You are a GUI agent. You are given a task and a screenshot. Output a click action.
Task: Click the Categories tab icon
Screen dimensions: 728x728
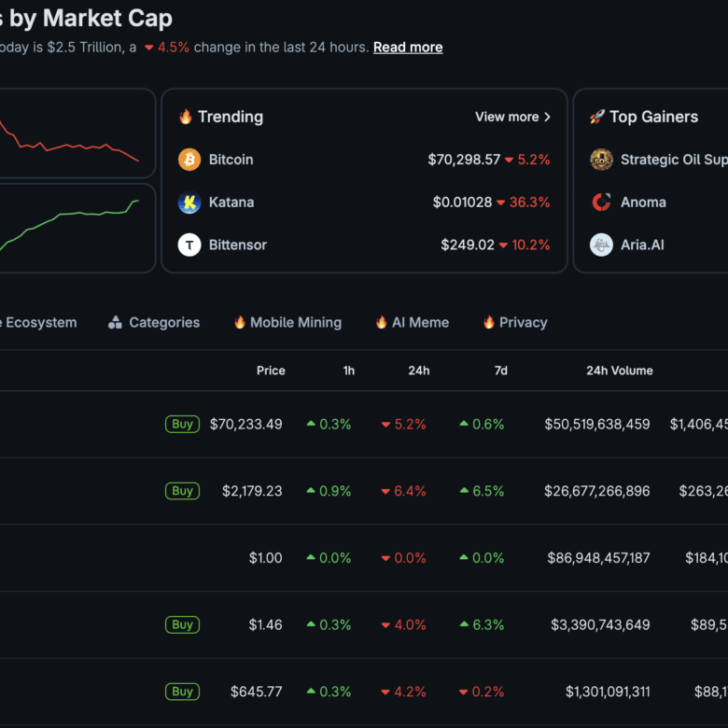pos(116,323)
